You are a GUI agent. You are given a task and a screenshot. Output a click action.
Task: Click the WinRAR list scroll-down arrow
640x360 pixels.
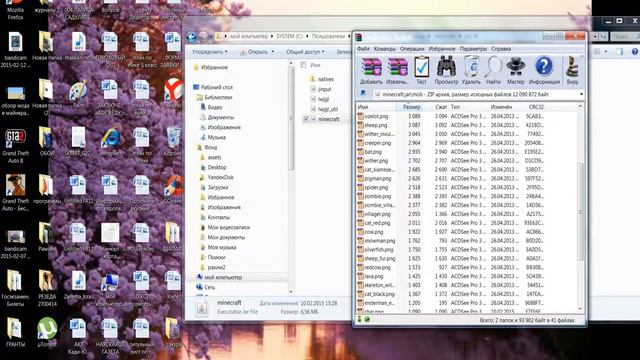pos(580,309)
